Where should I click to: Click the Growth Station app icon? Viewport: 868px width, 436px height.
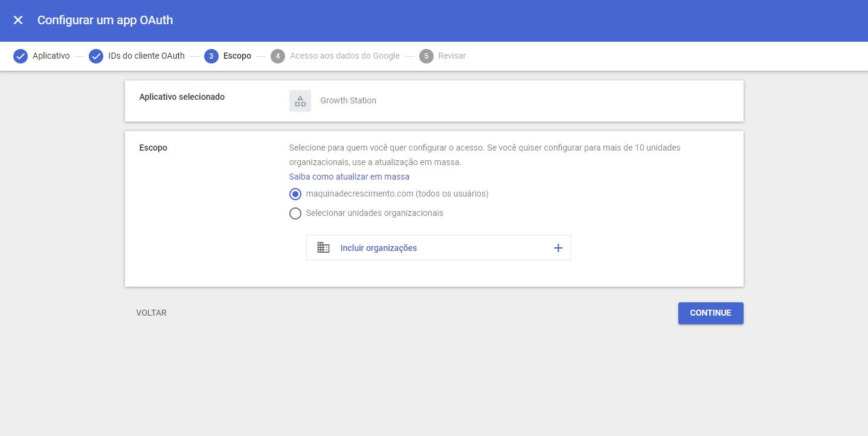[x=300, y=101]
